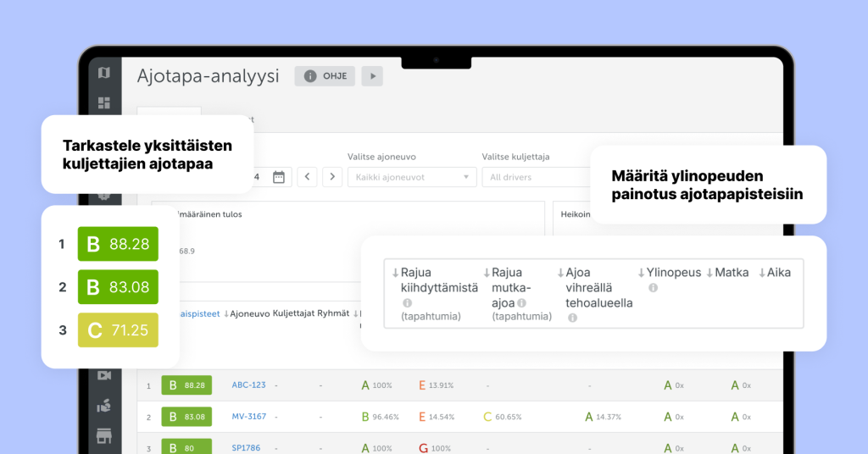Click the video camera icon in sidebar

[104, 375]
